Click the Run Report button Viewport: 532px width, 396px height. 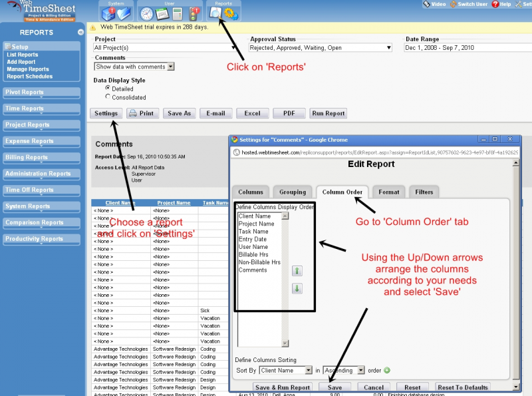(328, 113)
